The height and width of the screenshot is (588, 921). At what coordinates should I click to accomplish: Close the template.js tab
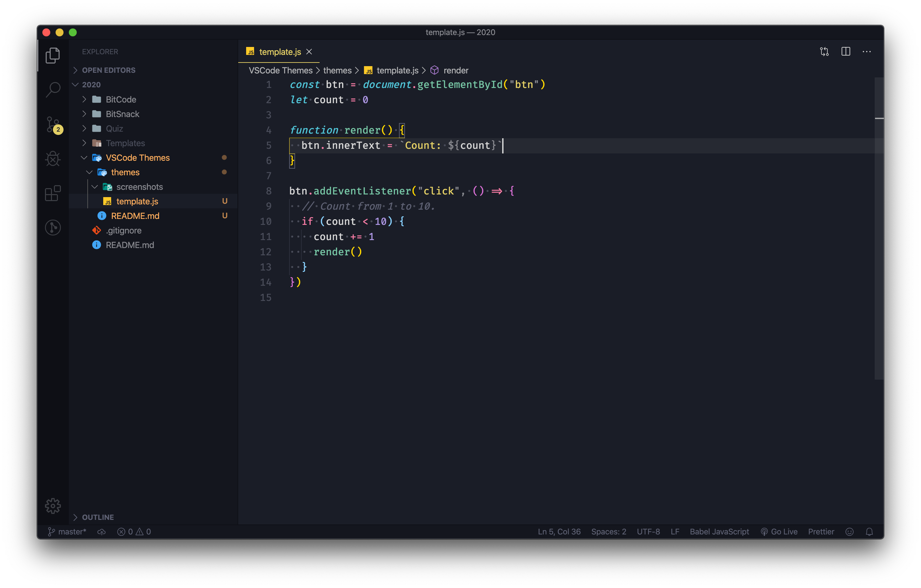pyautogui.click(x=309, y=52)
